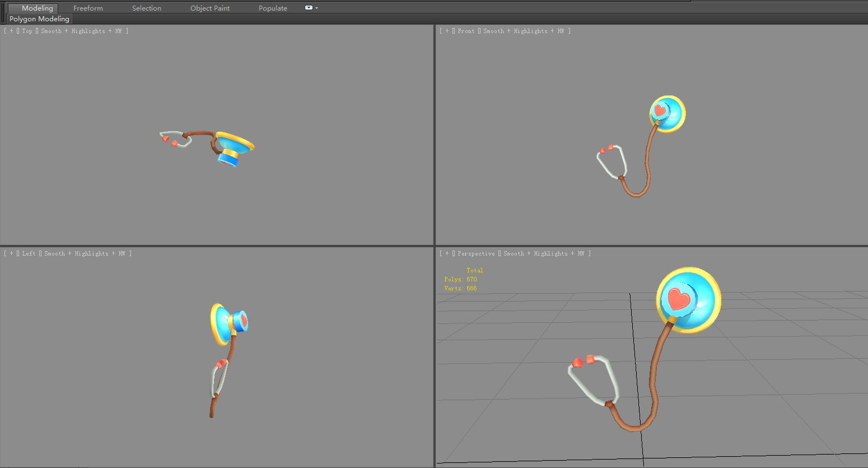Viewport: 868px width, 468px height.
Task: Open the Object Paint ribbon tab
Action: click(210, 8)
